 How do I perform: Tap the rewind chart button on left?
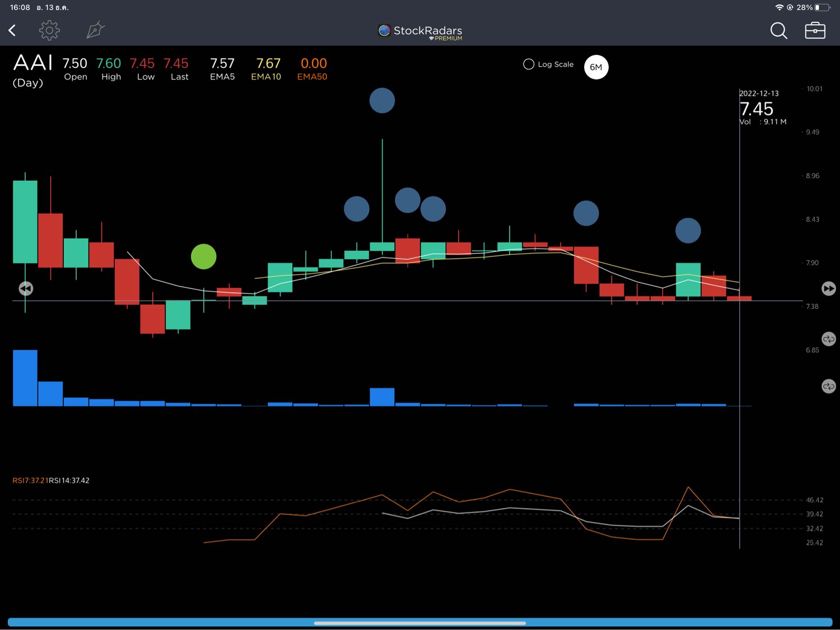point(26,288)
